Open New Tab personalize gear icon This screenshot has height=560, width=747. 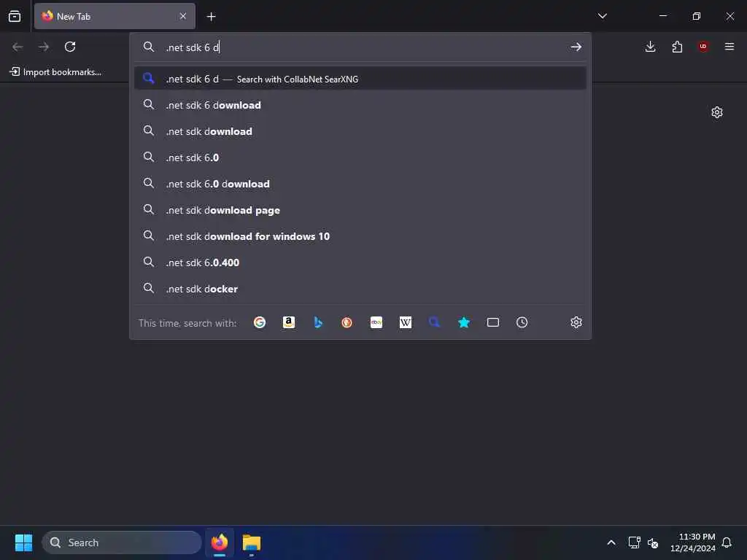click(717, 112)
